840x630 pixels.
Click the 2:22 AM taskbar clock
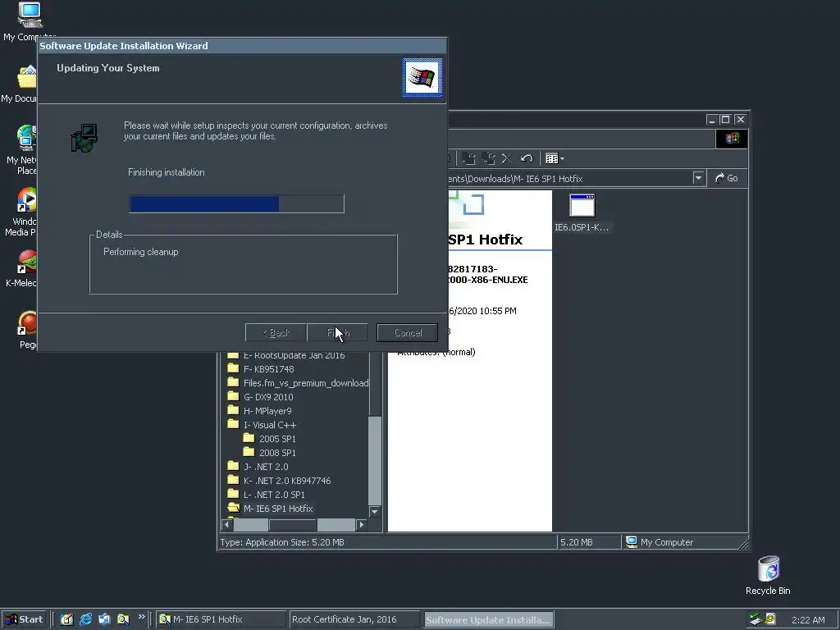tap(808, 620)
